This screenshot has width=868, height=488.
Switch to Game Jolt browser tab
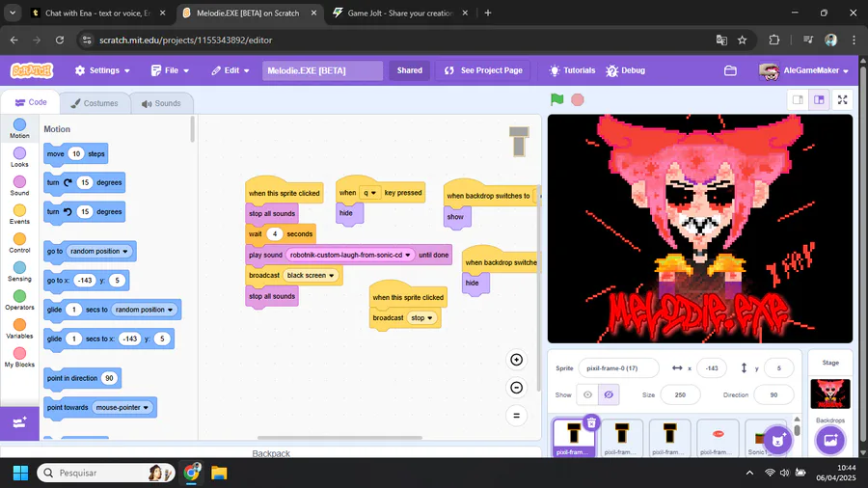tap(400, 13)
